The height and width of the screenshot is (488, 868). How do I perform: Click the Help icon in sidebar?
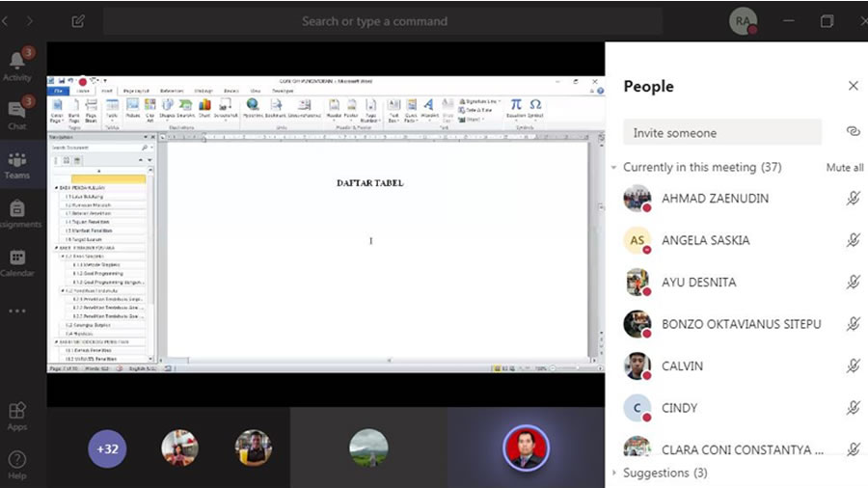17,464
